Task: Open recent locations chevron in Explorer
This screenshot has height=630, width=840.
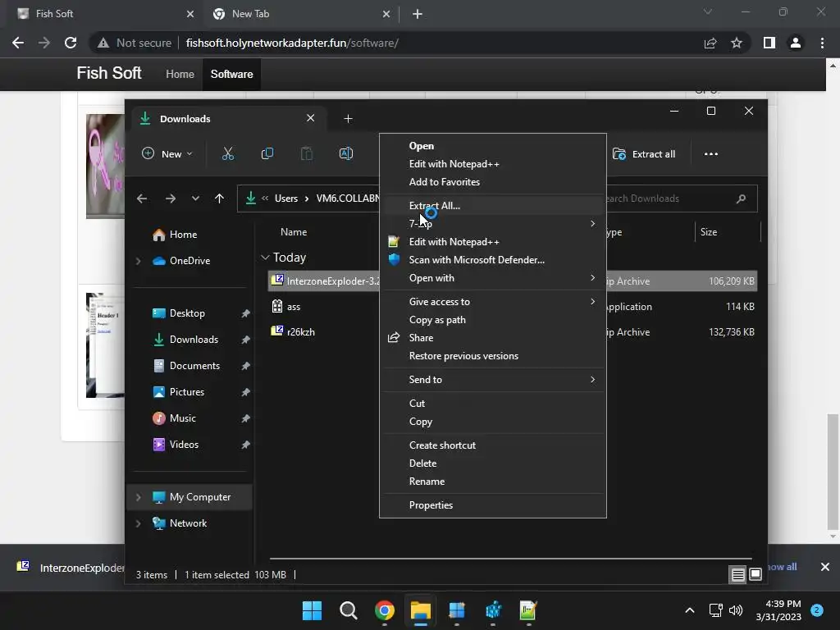Action: click(195, 199)
